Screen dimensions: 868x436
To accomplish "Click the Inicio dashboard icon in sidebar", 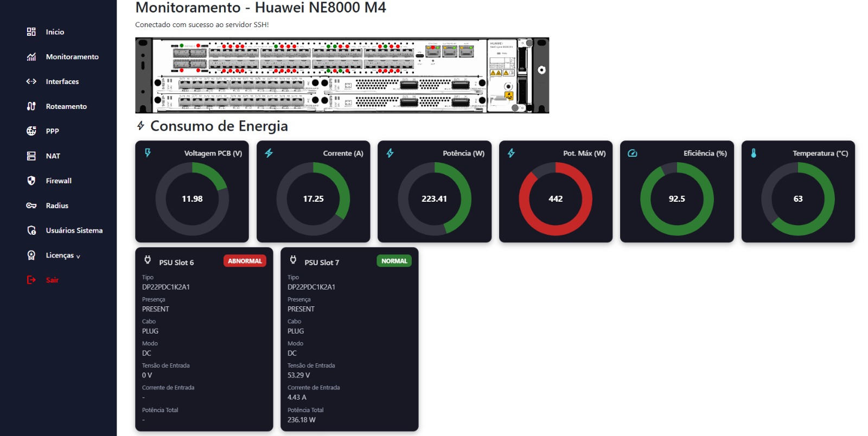I will pyautogui.click(x=31, y=32).
